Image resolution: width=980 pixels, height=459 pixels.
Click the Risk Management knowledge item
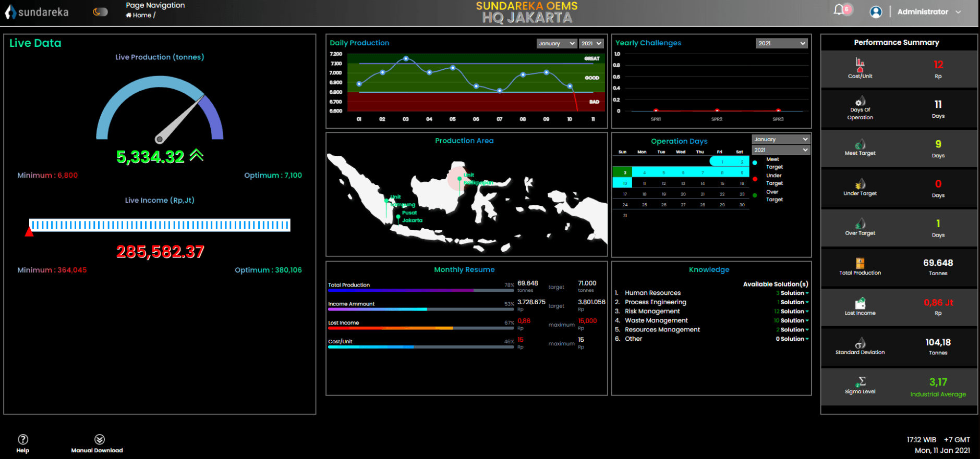[x=652, y=312]
